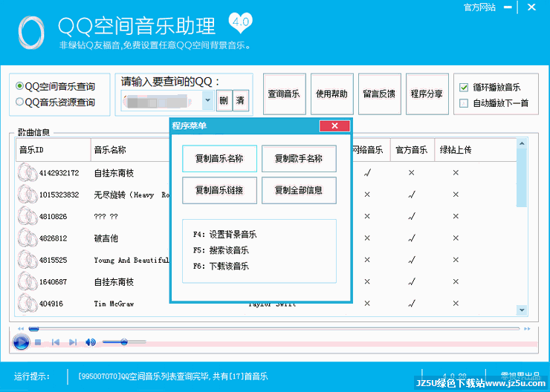Image resolution: width=550 pixels, height=392 pixels.
Task: Click the 查询音乐 button
Action: [284, 94]
